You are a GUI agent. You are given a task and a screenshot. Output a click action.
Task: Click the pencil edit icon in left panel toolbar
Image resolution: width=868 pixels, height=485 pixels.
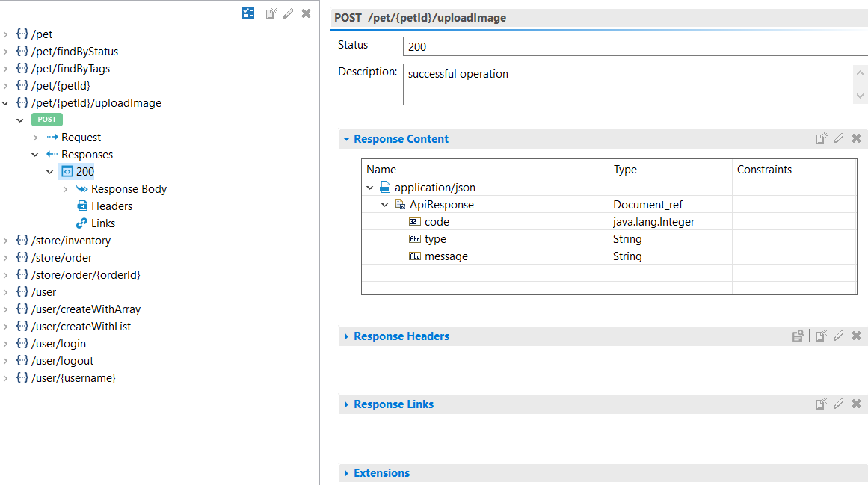point(289,13)
